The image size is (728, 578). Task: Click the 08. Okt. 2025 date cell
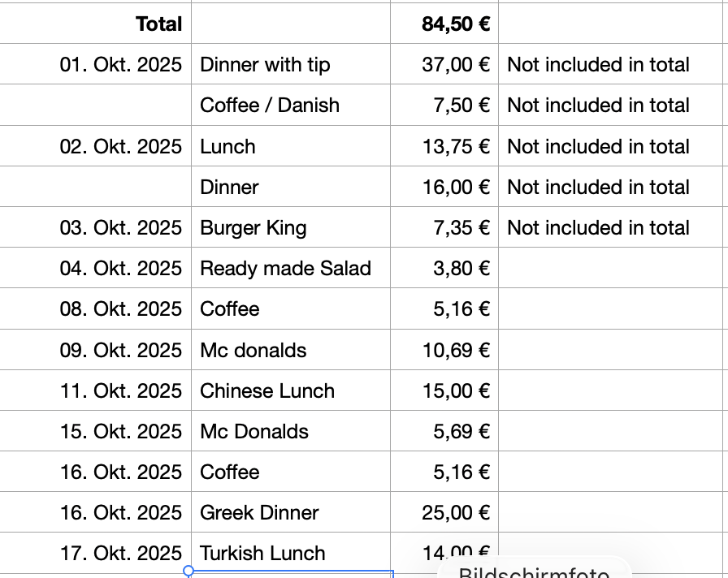[120, 309]
